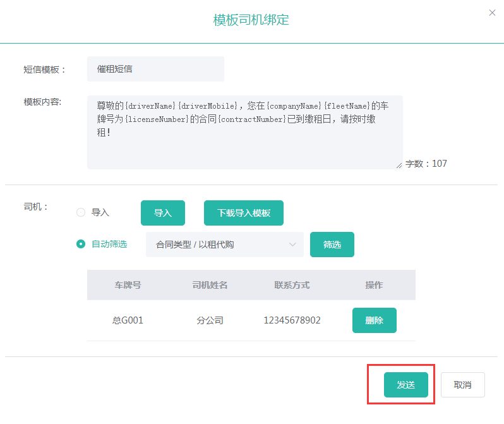Click the text area resize handle
This screenshot has height=424, width=504.
point(399,166)
